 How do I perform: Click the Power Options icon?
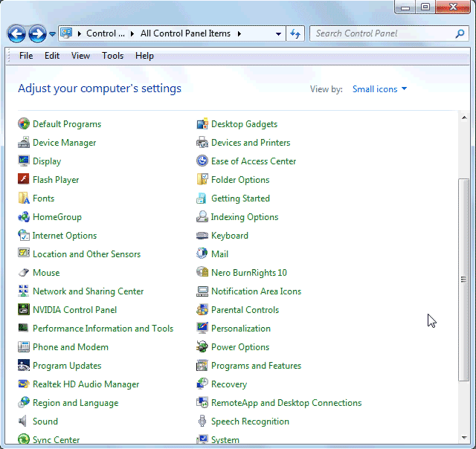click(202, 346)
